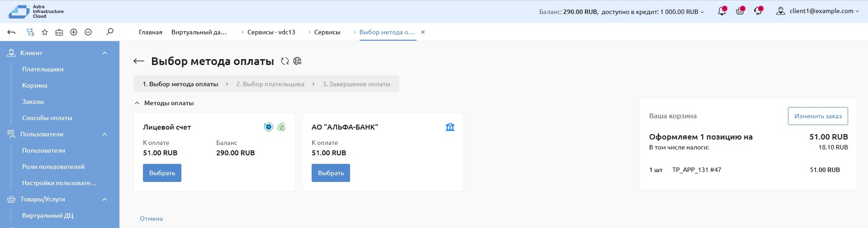
Task: Open the Главная tab
Action: (x=150, y=32)
